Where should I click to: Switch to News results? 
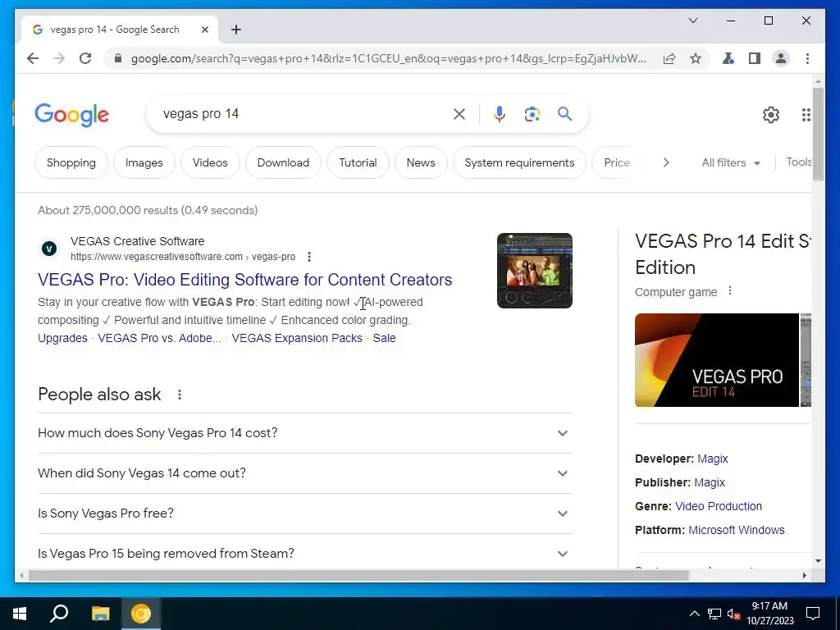pyautogui.click(x=421, y=162)
